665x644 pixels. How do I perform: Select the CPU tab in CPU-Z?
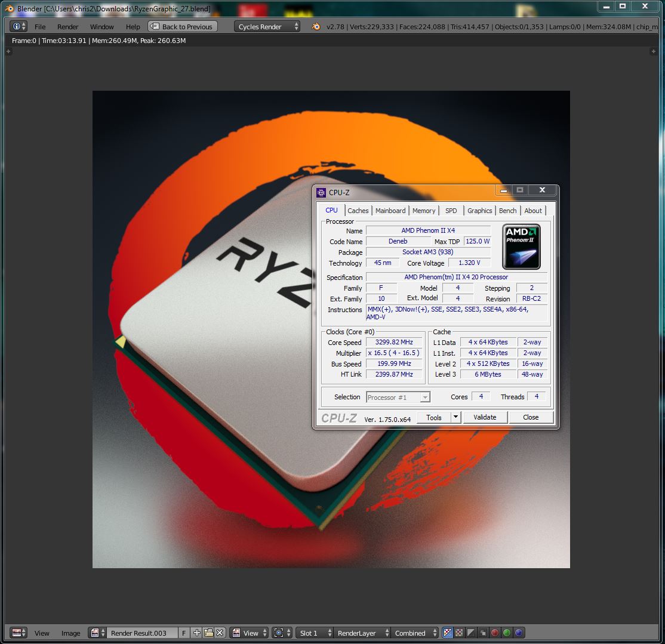point(332,210)
